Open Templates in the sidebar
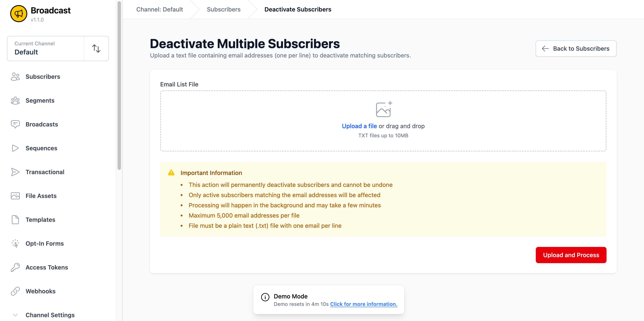Viewport: 644px width, 321px height. [x=40, y=220]
